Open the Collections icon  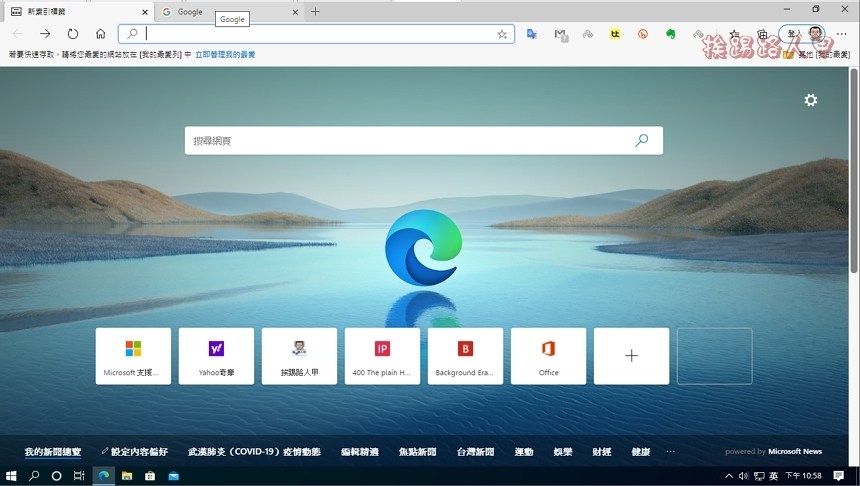tap(762, 34)
